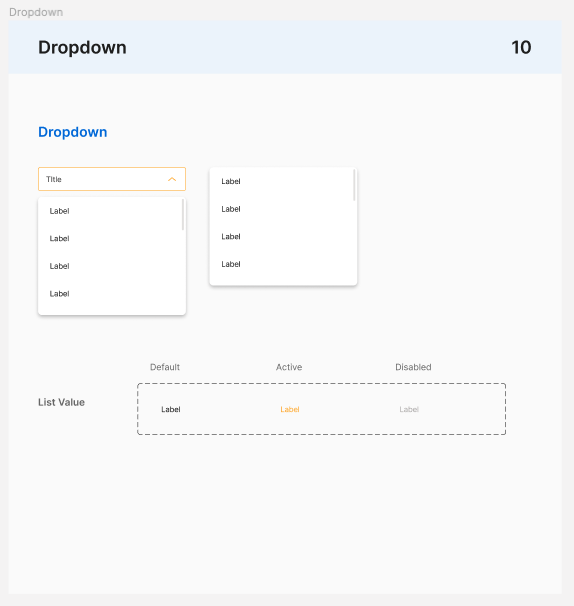The width and height of the screenshot is (574, 606).
Task: Click the Disabled column header text
Action: [413, 367]
